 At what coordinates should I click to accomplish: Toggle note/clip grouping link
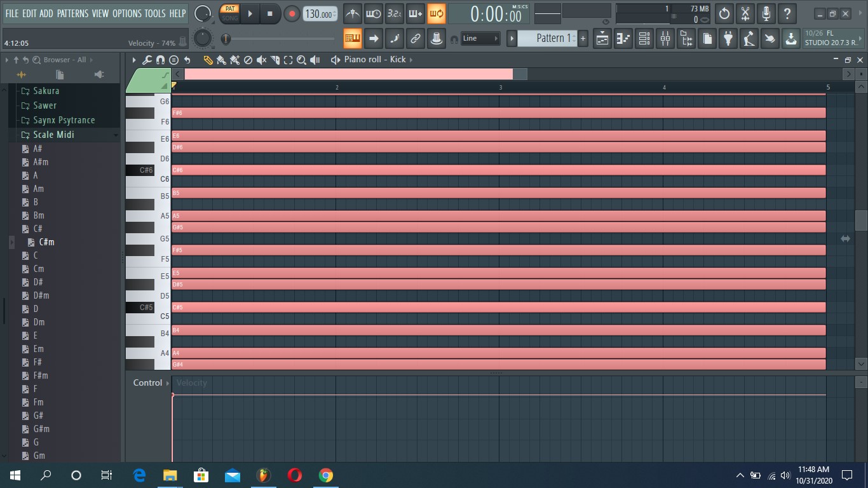(416, 39)
